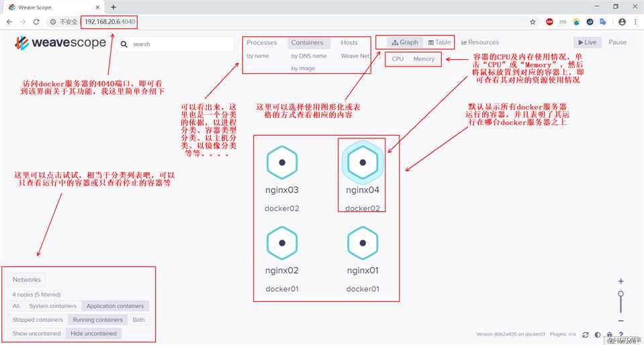This screenshot has width=644, height=345.
Task: Click the '4 nodes (5 filtered)' status text
Action: coord(36,295)
